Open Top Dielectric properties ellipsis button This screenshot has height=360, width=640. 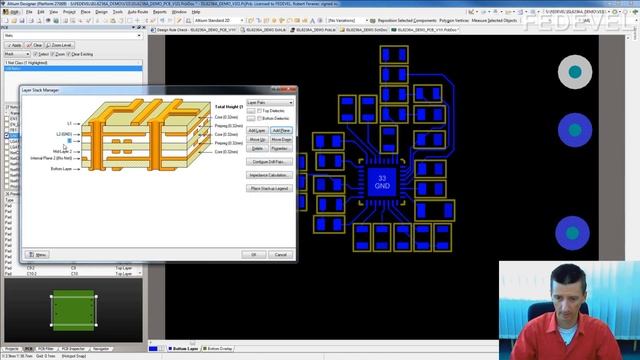pyautogui.click(x=251, y=111)
